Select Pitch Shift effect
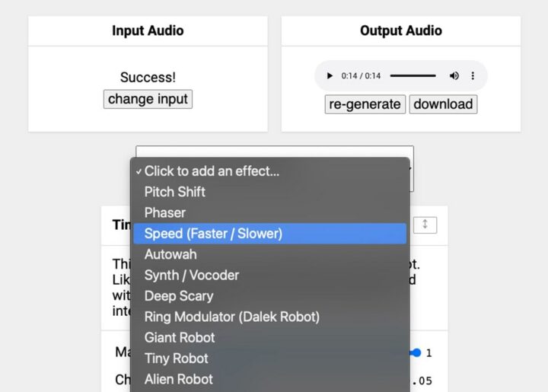The height and width of the screenshot is (392, 548). pyautogui.click(x=175, y=192)
